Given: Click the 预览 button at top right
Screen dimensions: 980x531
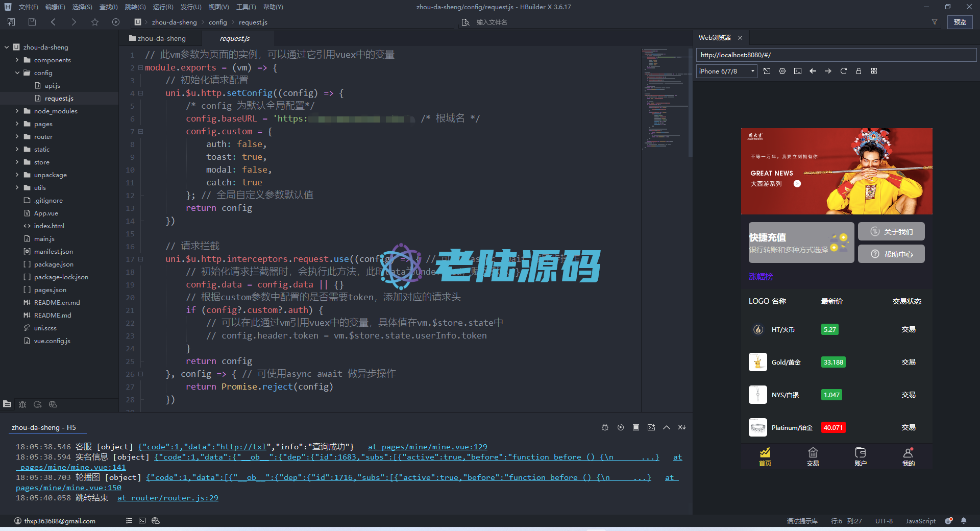Looking at the screenshot, I should coord(959,22).
